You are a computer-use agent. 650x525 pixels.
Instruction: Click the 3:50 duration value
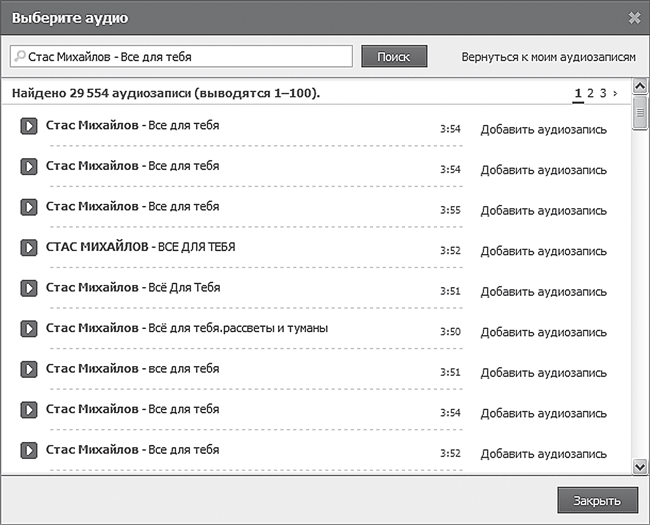click(450, 332)
